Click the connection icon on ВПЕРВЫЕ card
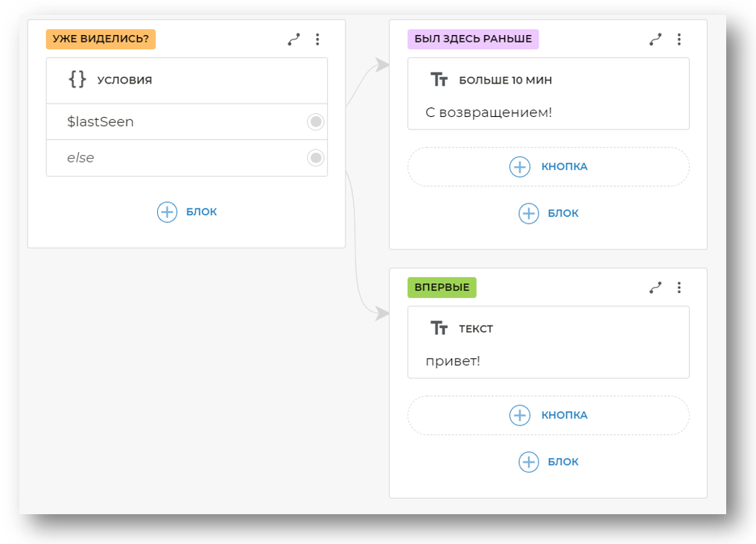Image resolution: width=756 pixels, height=544 pixels. (655, 288)
